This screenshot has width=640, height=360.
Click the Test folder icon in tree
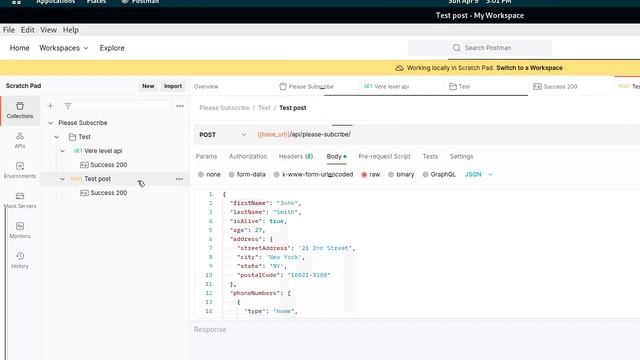pos(72,137)
